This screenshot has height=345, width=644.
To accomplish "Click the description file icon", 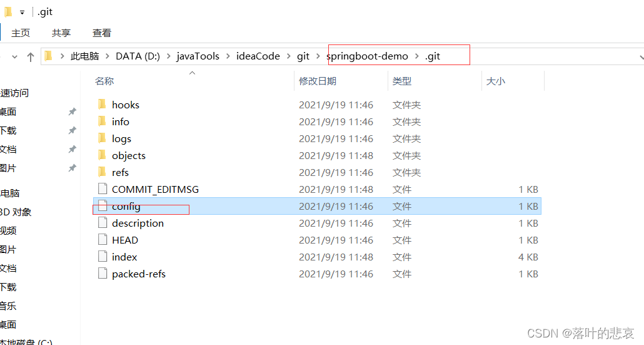I will [x=103, y=222].
